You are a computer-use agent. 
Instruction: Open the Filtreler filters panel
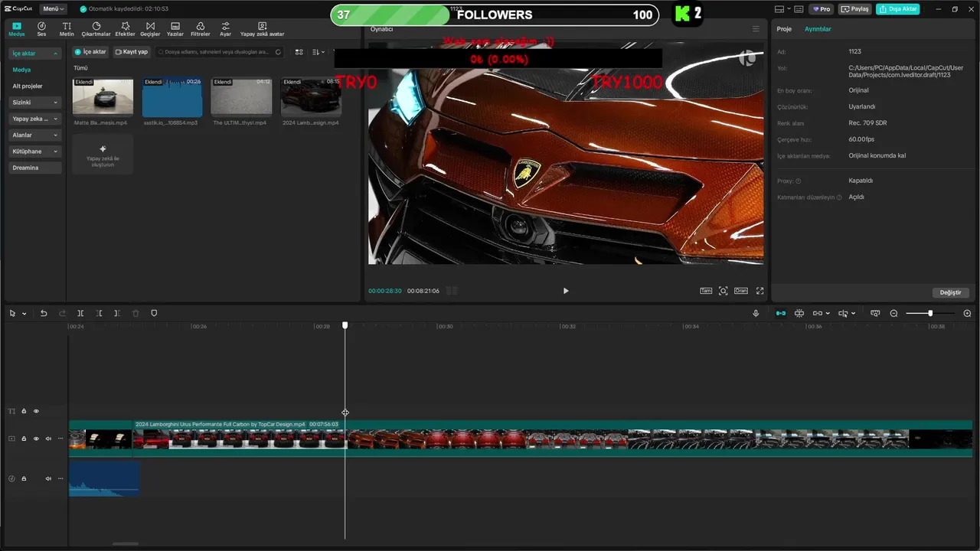pos(200,29)
